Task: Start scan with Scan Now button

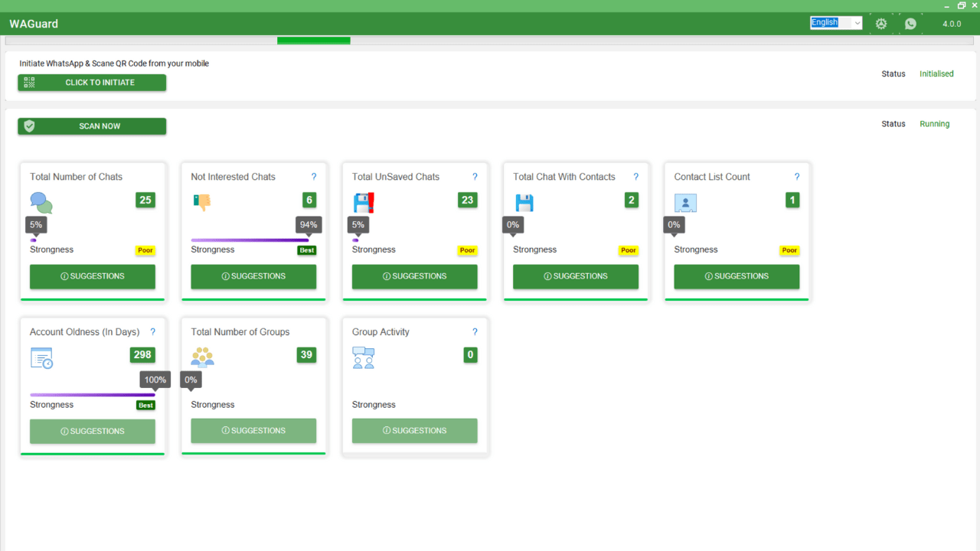Action: 92,126
